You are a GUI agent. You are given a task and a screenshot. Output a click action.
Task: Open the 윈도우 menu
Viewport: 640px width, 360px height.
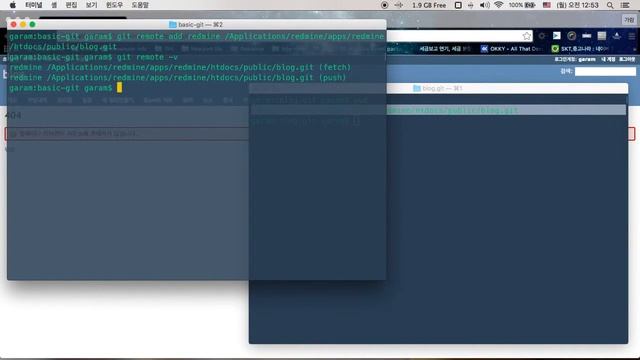[114, 5]
